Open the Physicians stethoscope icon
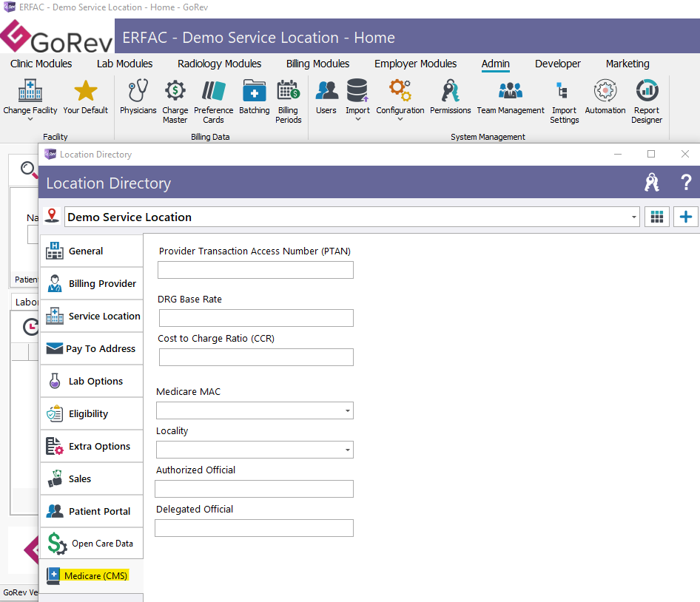Screen dimensions: 700x602 (x=138, y=90)
